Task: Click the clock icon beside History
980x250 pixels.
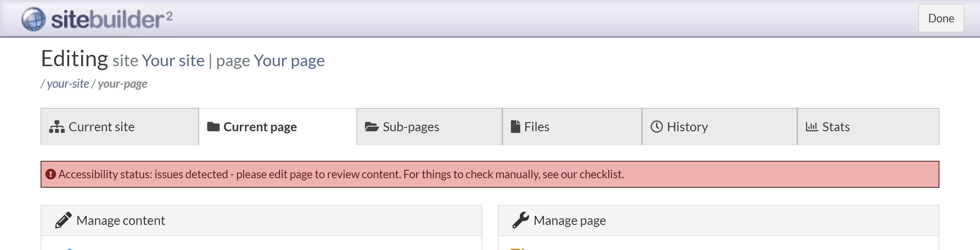Action: click(x=657, y=127)
